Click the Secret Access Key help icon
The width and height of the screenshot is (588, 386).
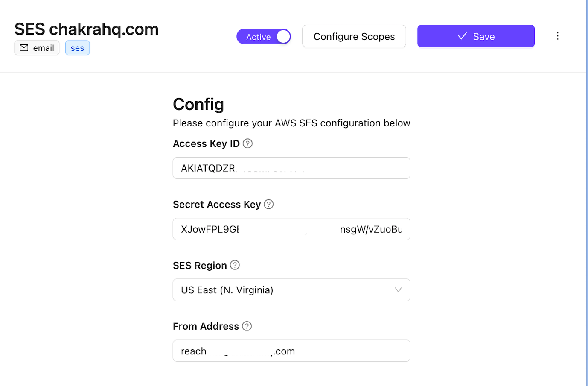click(x=268, y=205)
